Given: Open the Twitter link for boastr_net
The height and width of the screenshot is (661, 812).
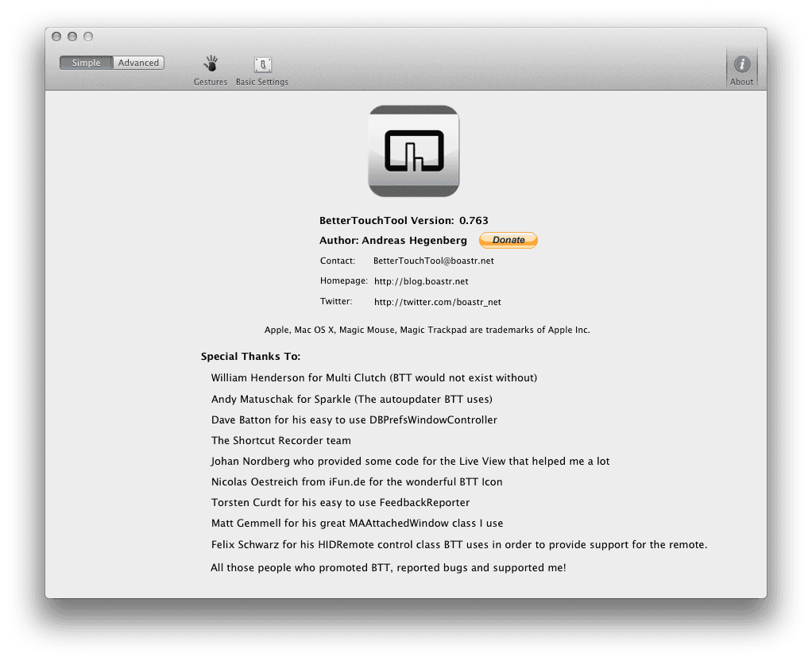Looking at the screenshot, I should pos(436,302).
